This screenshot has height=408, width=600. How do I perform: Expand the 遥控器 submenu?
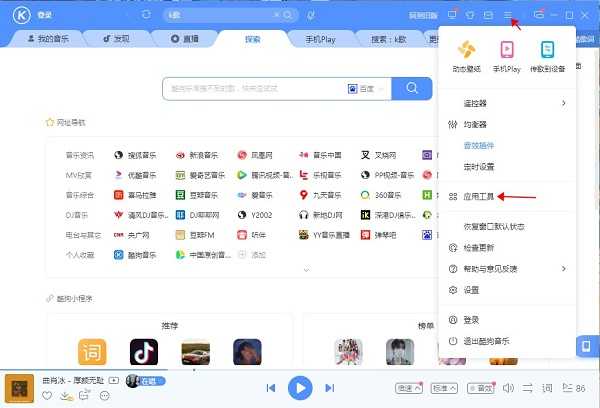click(x=507, y=103)
